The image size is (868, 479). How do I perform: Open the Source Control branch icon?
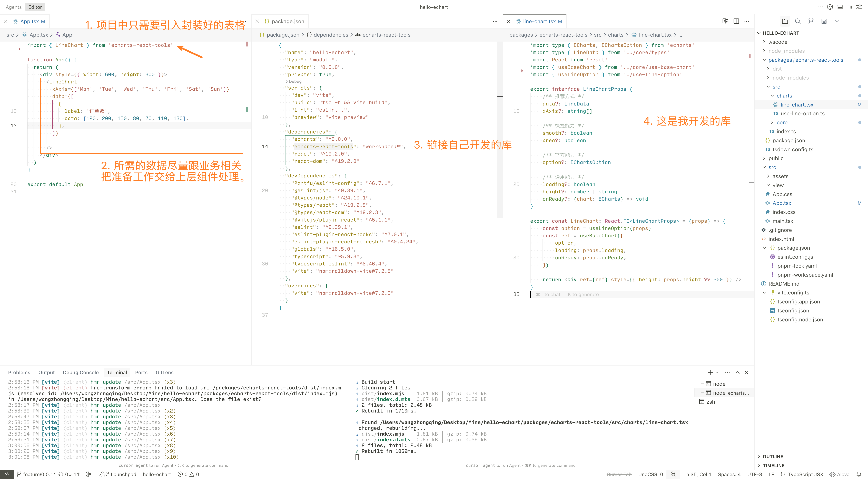811,21
